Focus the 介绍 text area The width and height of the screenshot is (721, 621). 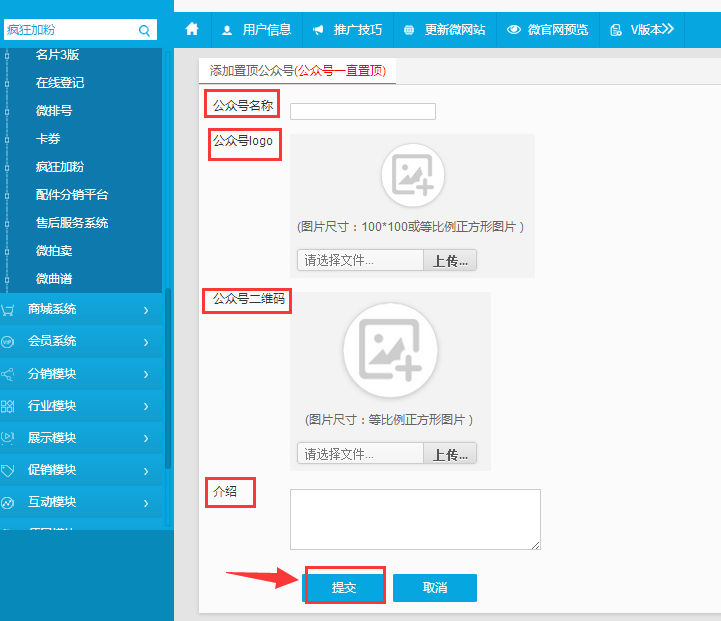[415, 519]
